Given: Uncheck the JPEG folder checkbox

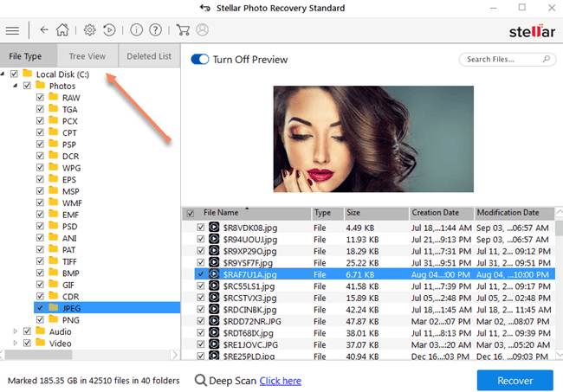Looking at the screenshot, I should tap(40, 308).
